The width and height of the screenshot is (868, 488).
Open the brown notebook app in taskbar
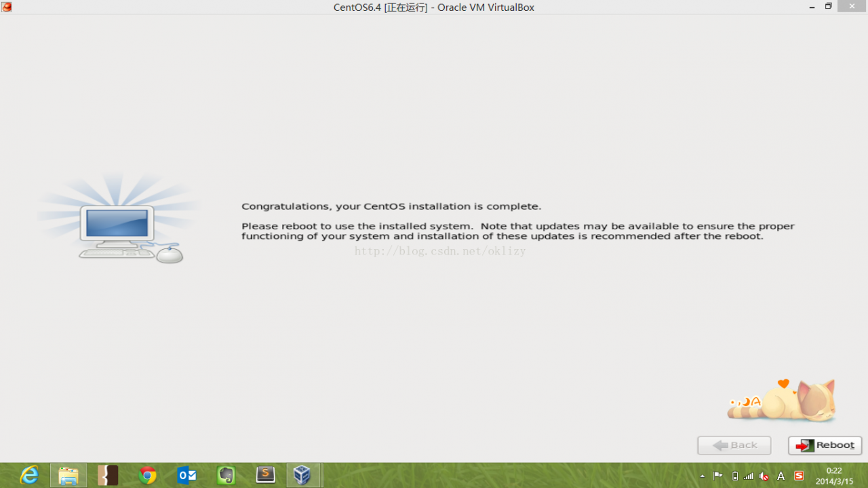pyautogui.click(x=108, y=475)
